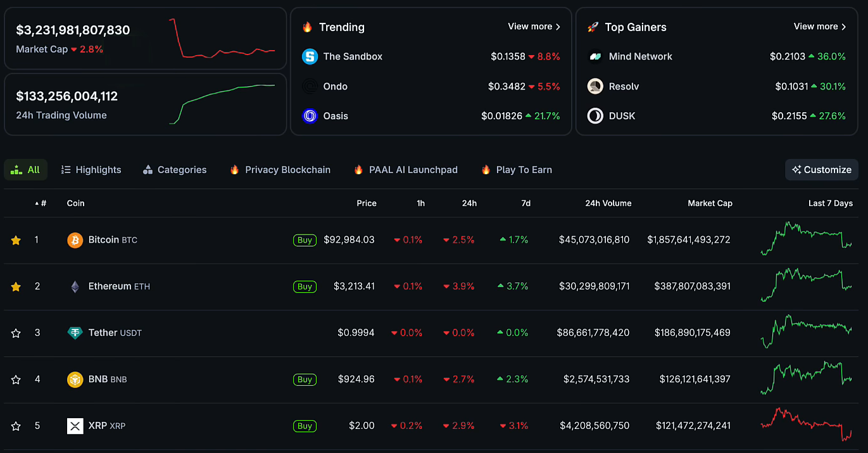
Task: View Bitcoin's last 7 days sparkline chart
Action: point(806,239)
